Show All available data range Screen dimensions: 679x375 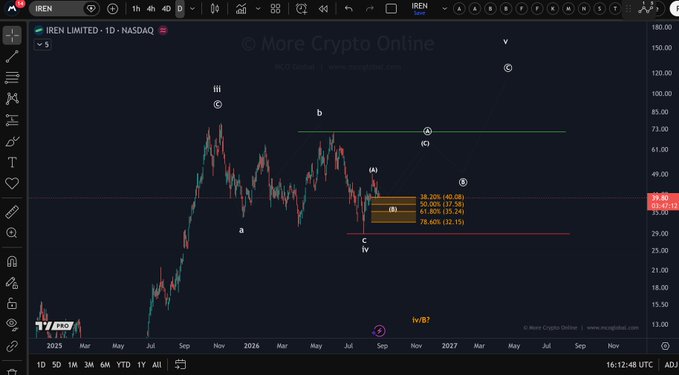pyautogui.click(x=157, y=365)
